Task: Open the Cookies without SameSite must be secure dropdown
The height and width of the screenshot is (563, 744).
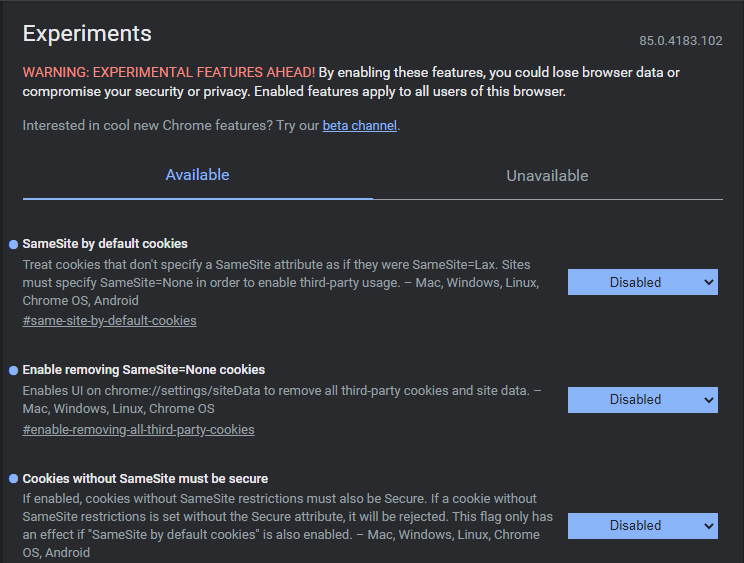Action: [x=642, y=525]
